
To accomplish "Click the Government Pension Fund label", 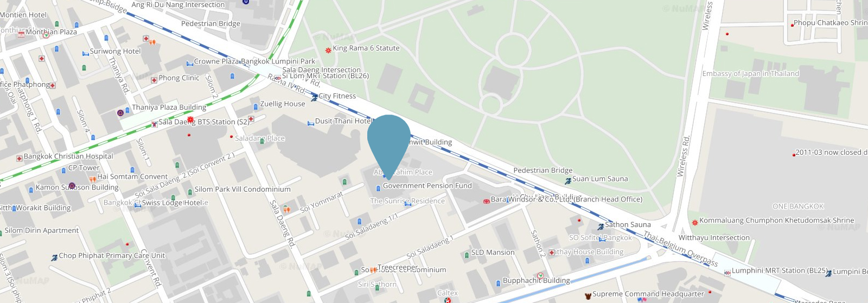I will [427, 186].
